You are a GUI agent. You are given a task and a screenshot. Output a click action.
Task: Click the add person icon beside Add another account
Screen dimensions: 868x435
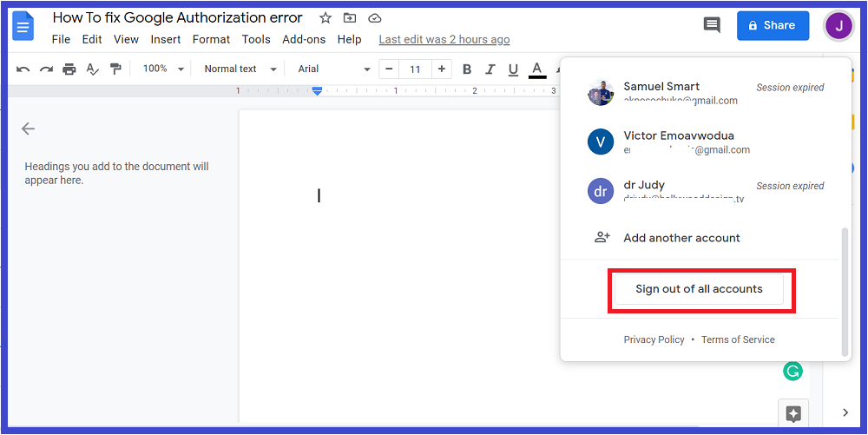tap(602, 237)
